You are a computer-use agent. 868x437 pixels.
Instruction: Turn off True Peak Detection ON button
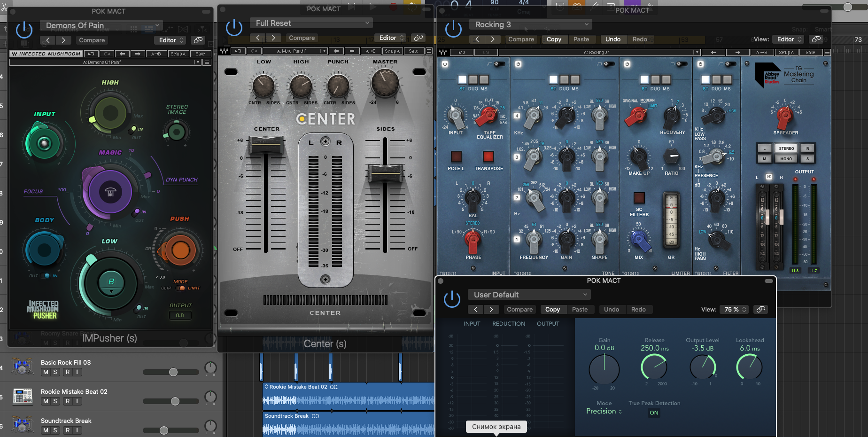point(654,413)
